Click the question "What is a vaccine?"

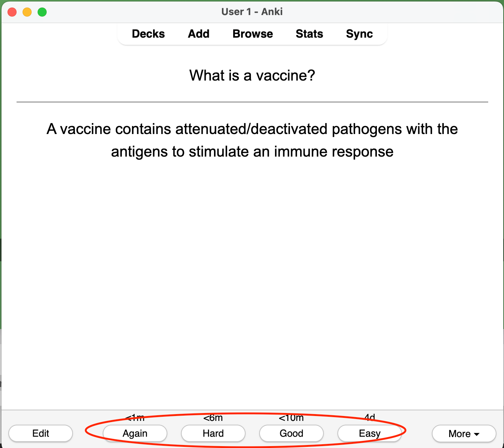pyautogui.click(x=252, y=75)
